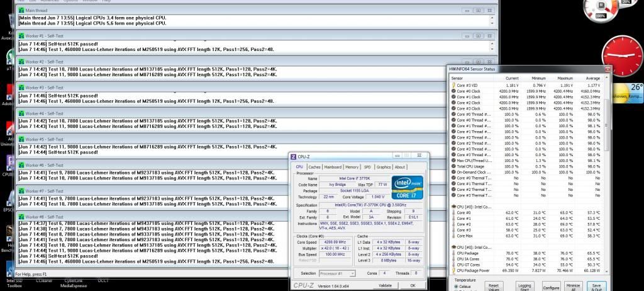This screenshot has height=291, width=644.
Task: Click the OK button in CPU-Z
Action: [413, 285]
